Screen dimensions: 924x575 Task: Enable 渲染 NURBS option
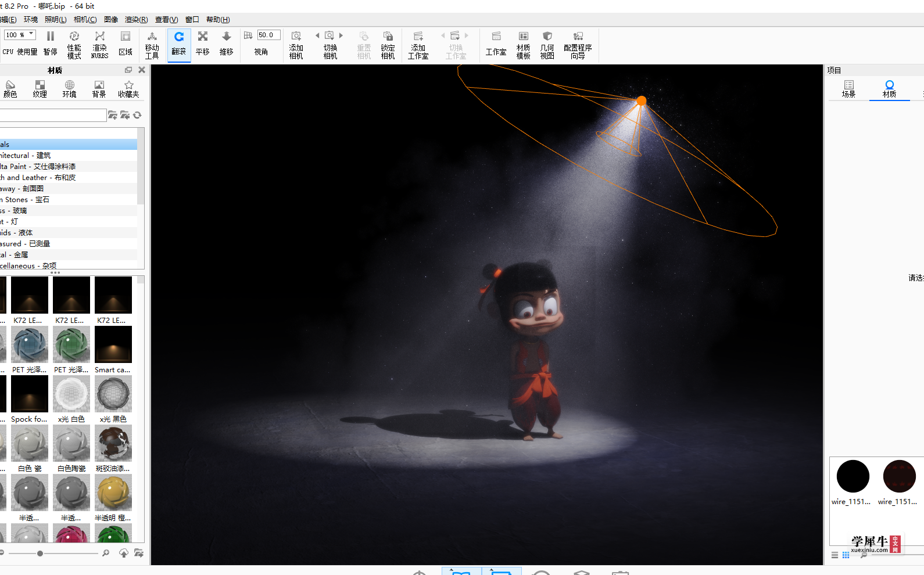(100, 44)
